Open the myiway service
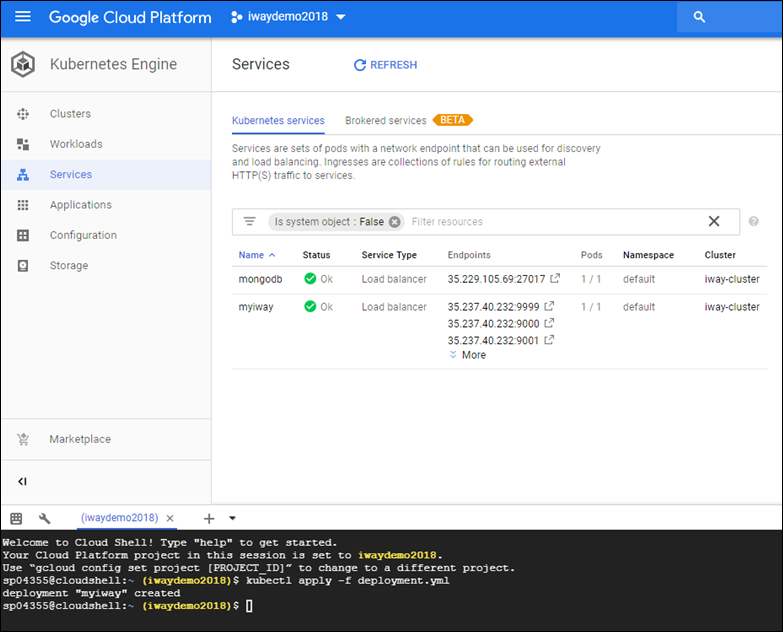 tap(256, 307)
